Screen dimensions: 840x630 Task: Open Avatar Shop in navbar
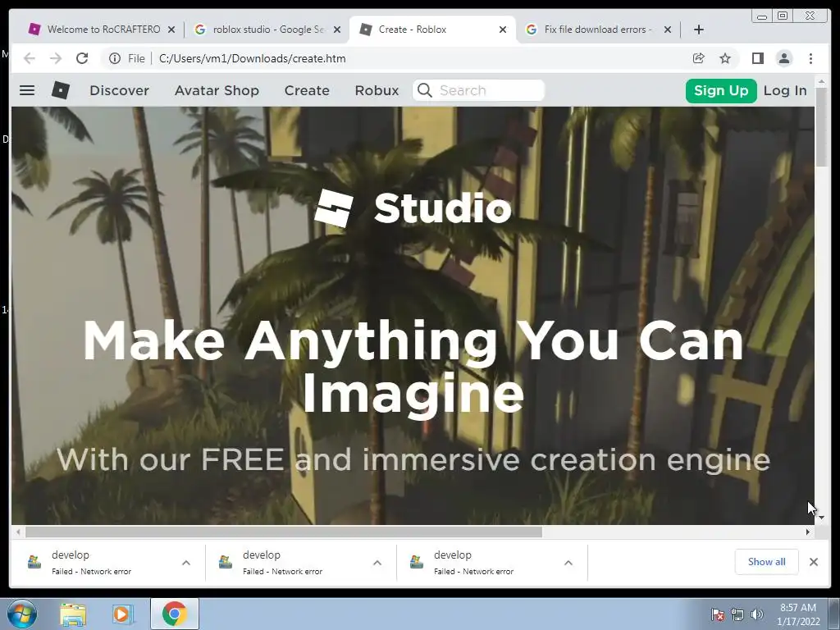(217, 90)
